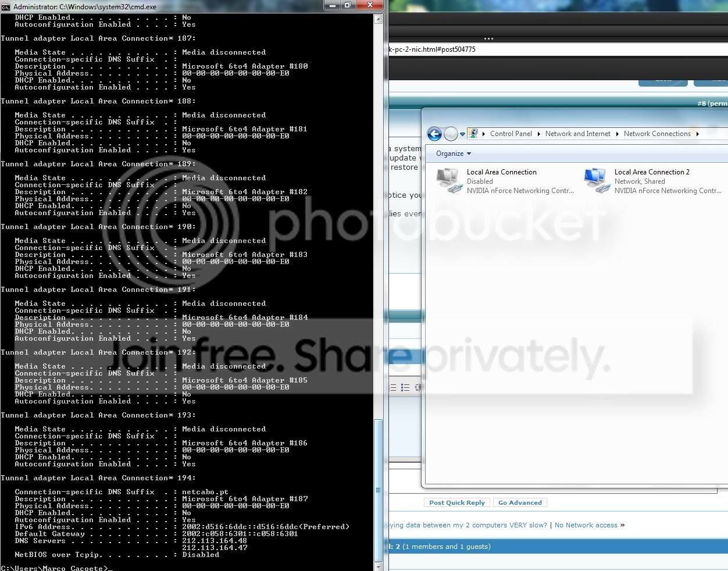Screen dimensions: 728x571
Task: Click 'Tunnel adapter Local Area Connection* 187:' line
Action: pos(98,38)
